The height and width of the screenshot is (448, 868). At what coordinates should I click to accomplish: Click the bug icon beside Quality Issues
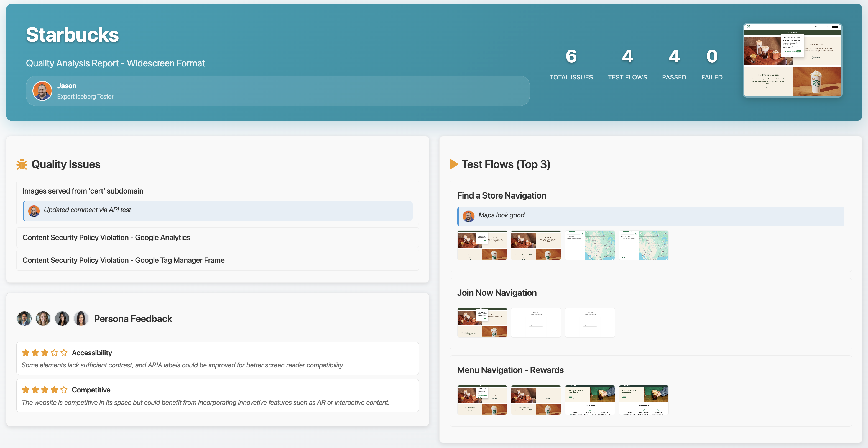[x=21, y=164]
